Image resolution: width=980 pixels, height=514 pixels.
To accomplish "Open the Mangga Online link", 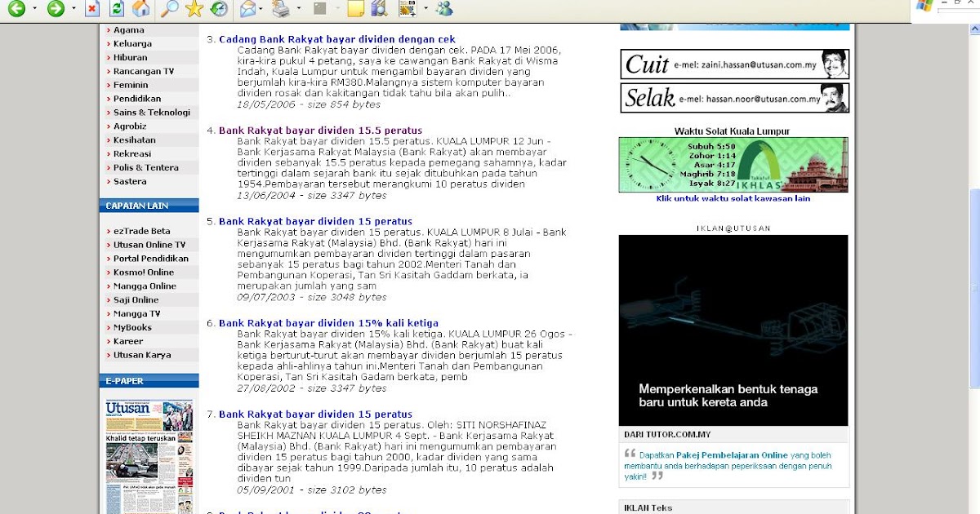I will tap(145, 286).
